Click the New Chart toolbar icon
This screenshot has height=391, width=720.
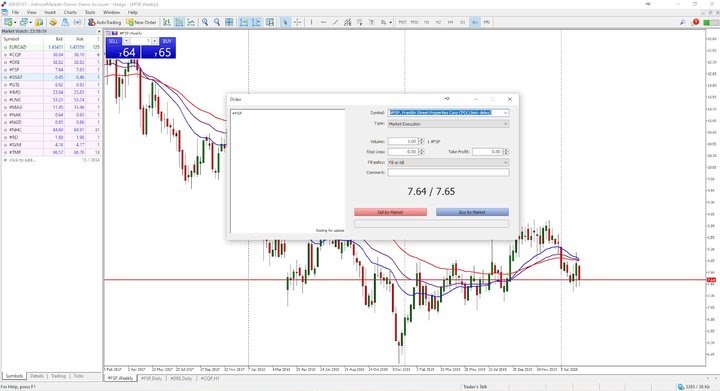8,22
